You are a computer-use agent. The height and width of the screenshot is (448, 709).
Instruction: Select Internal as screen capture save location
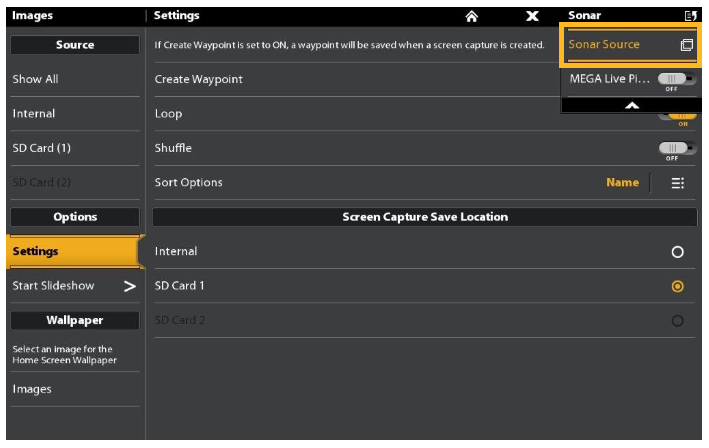coord(677,252)
